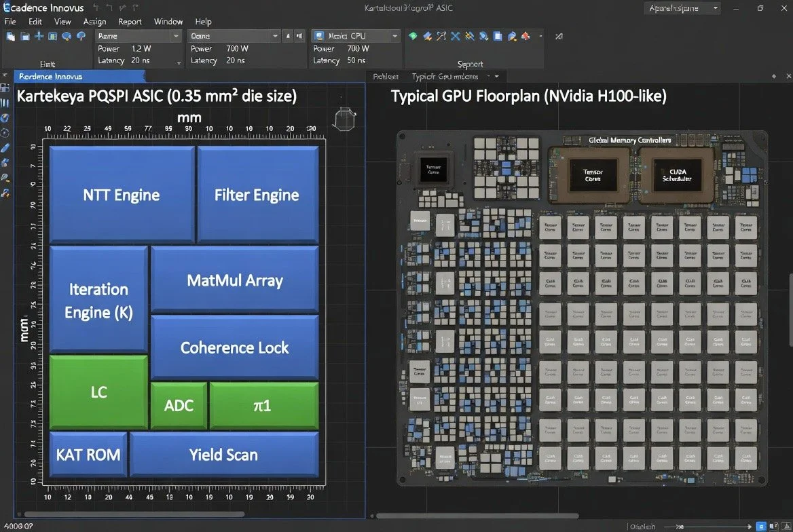This screenshot has width=793, height=532.
Task: Open the Help menu
Action: [x=203, y=22]
